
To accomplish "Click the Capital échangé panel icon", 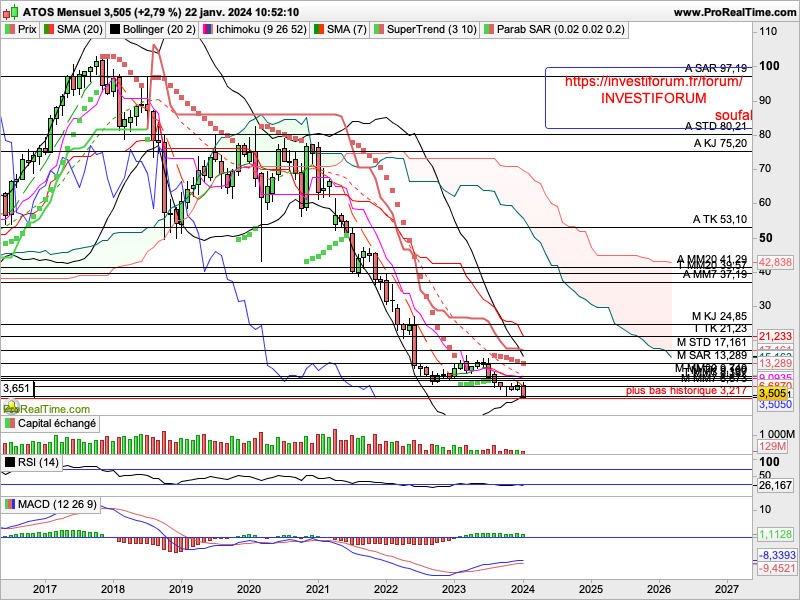I will 10,423.
